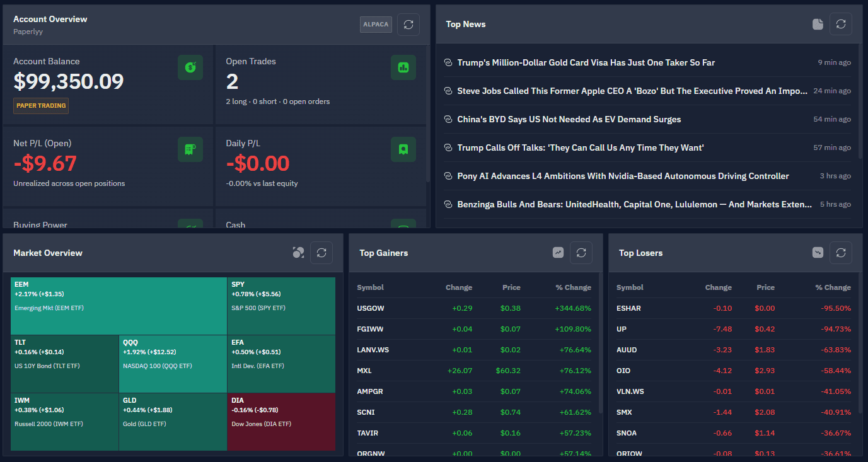Select the TLT US 10Y Bond tile
The height and width of the screenshot is (462, 868).
click(x=65, y=364)
